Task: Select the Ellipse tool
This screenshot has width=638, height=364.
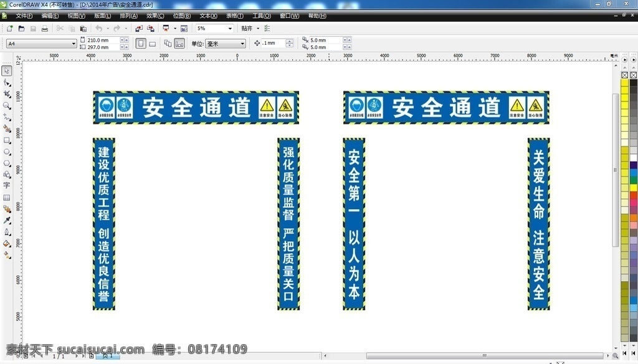Action: [x=6, y=152]
